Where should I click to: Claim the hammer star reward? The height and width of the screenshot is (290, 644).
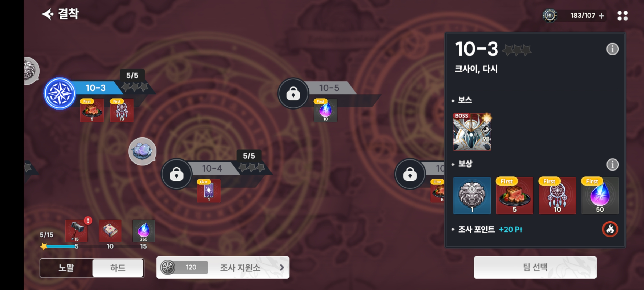click(x=77, y=231)
